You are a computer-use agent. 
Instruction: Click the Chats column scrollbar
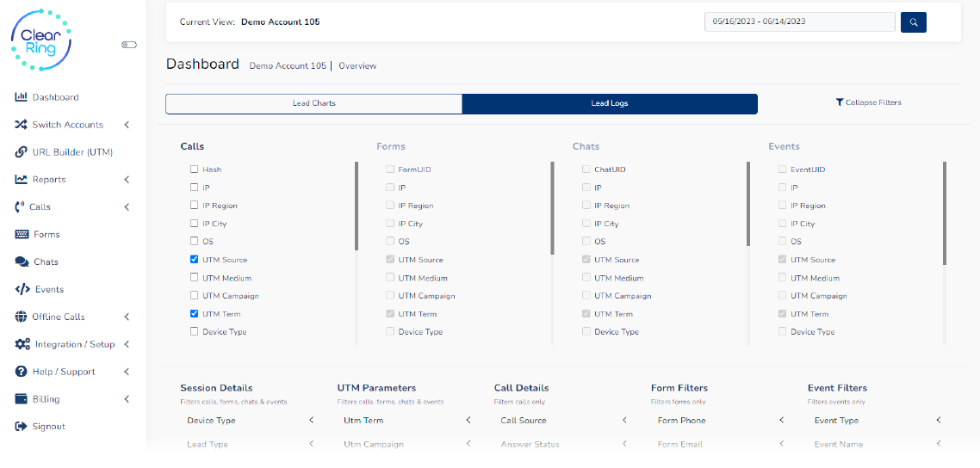(748, 204)
